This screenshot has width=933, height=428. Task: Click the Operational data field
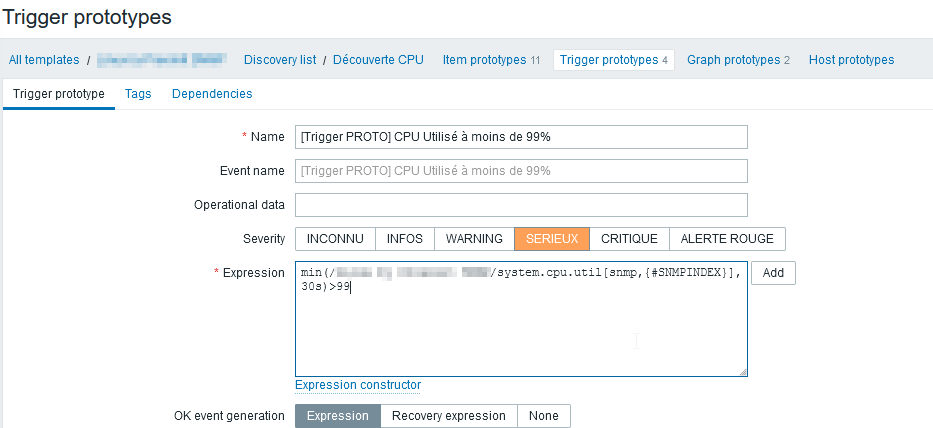point(521,205)
